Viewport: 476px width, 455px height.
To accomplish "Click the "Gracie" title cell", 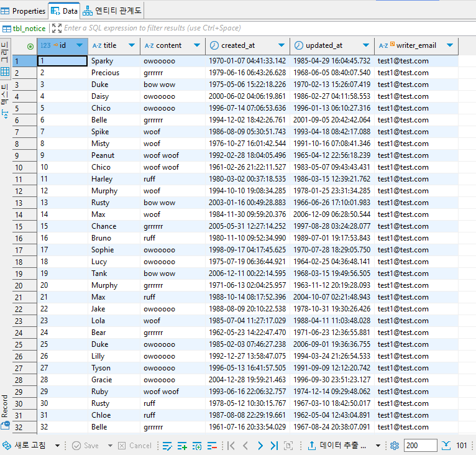I will (x=114, y=380).
